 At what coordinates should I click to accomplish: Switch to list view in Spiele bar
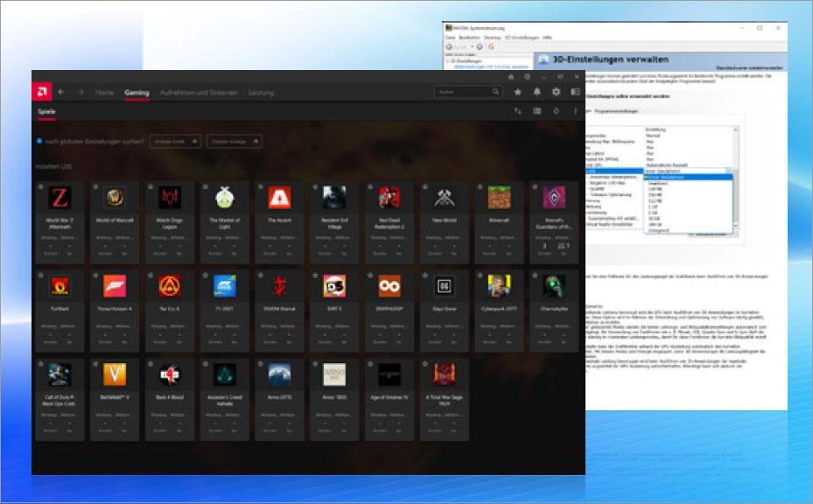(x=536, y=111)
